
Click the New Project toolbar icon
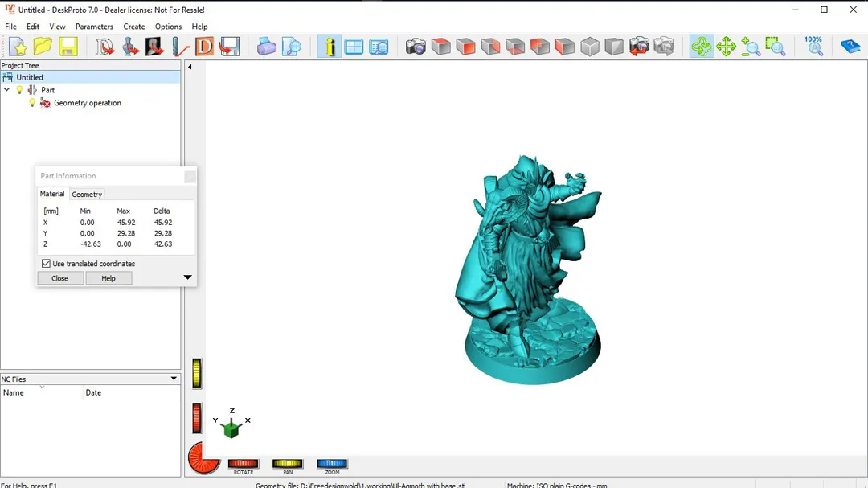click(x=18, y=47)
